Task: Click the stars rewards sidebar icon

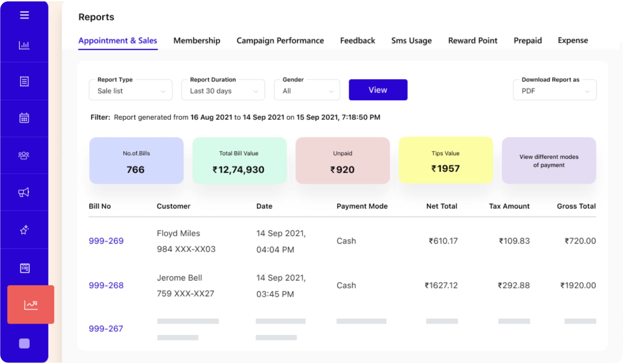Action: [x=24, y=230]
